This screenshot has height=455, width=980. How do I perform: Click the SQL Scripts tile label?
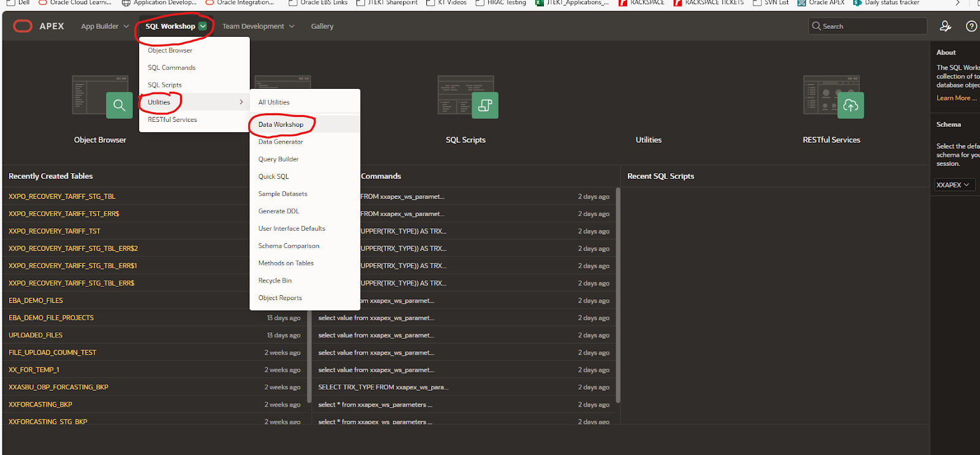point(466,140)
